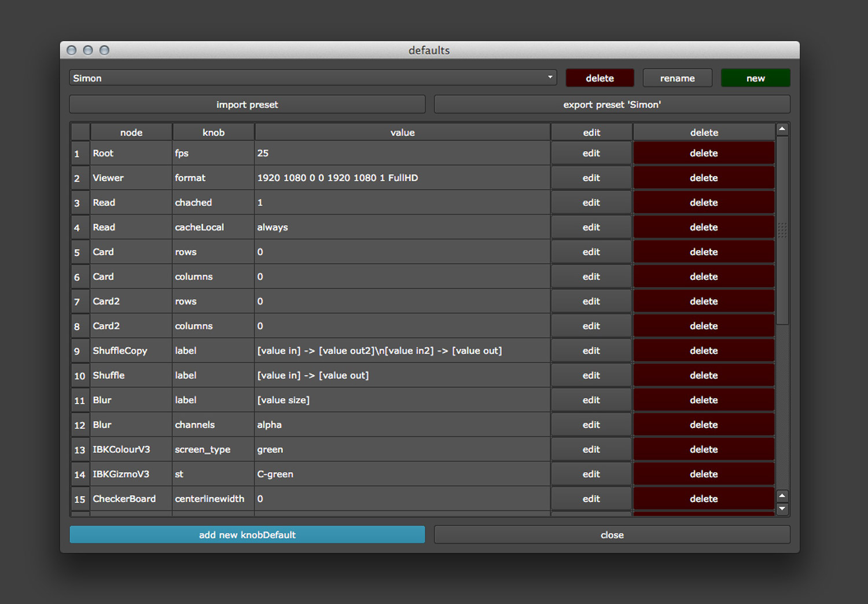Edit the Root fps default
Viewport: 868px width, 604px height.
point(591,153)
